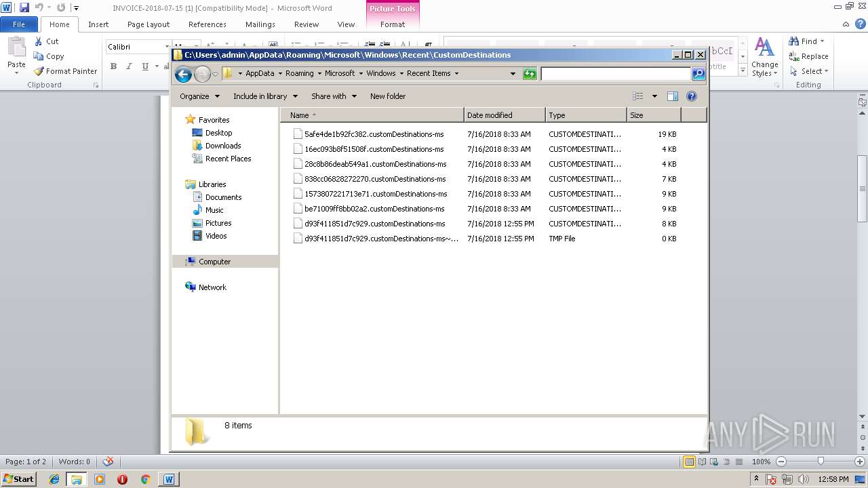
Task: Open the Share with dropdown
Action: pyautogui.click(x=334, y=96)
